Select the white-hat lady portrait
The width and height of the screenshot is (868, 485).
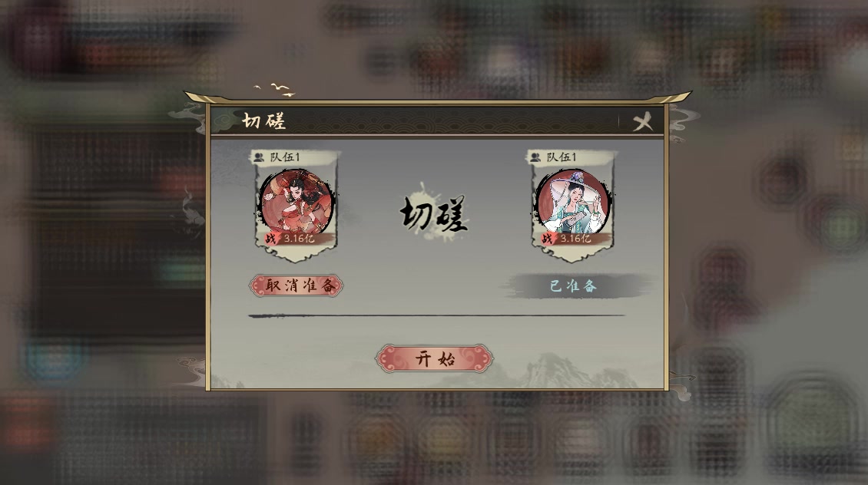[573, 202]
